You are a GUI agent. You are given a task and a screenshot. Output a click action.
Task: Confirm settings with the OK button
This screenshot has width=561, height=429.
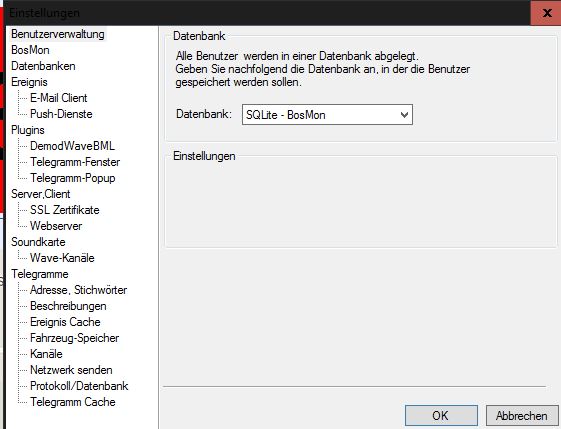[441, 416]
